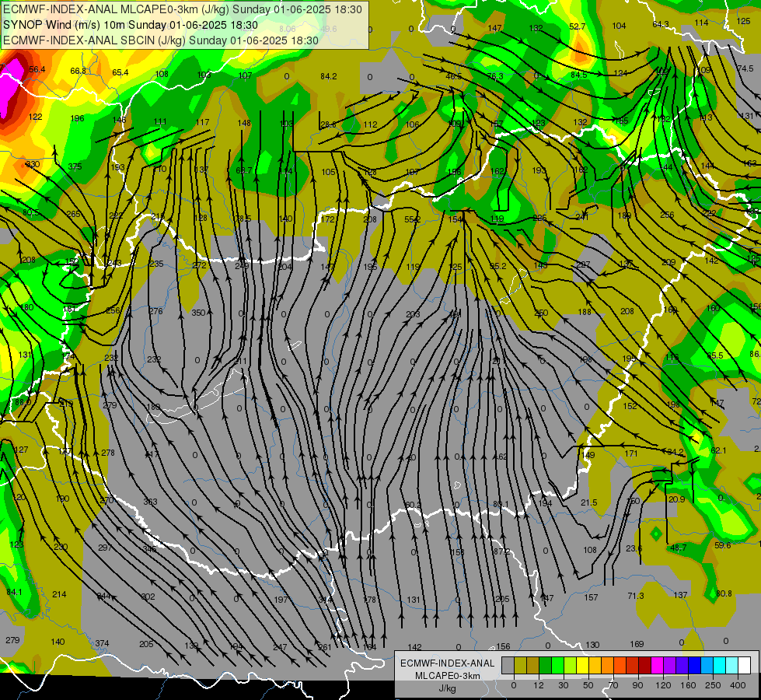Screen dimensions: 761x700
Task: Click the '95.2' value on the map
Action: [x=498, y=266]
